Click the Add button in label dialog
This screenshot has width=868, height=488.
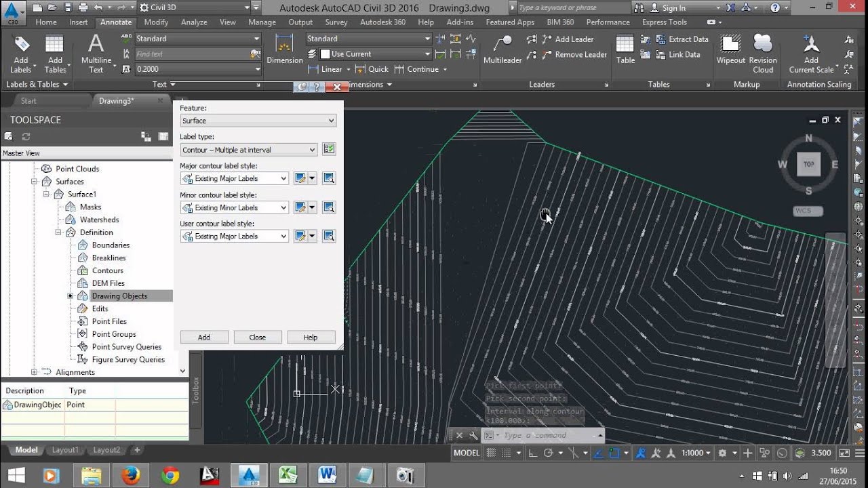[x=204, y=337]
